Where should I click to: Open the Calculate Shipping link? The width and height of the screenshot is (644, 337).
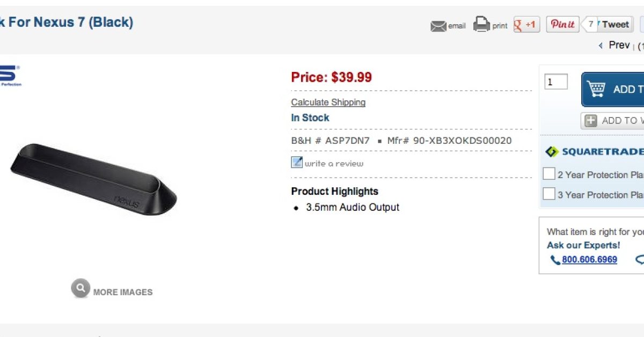[328, 102]
